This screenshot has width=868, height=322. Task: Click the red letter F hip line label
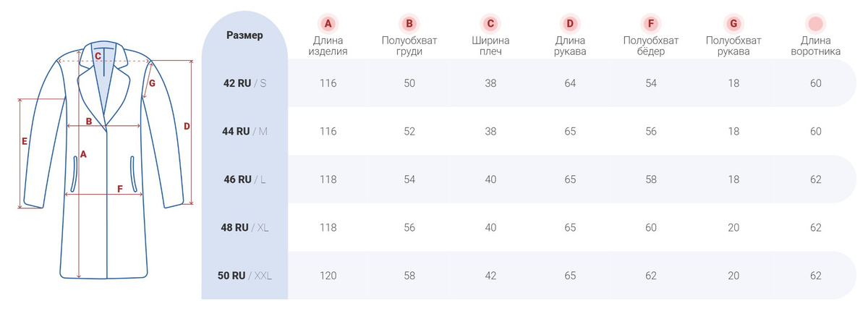pyautogui.click(x=120, y=189)
